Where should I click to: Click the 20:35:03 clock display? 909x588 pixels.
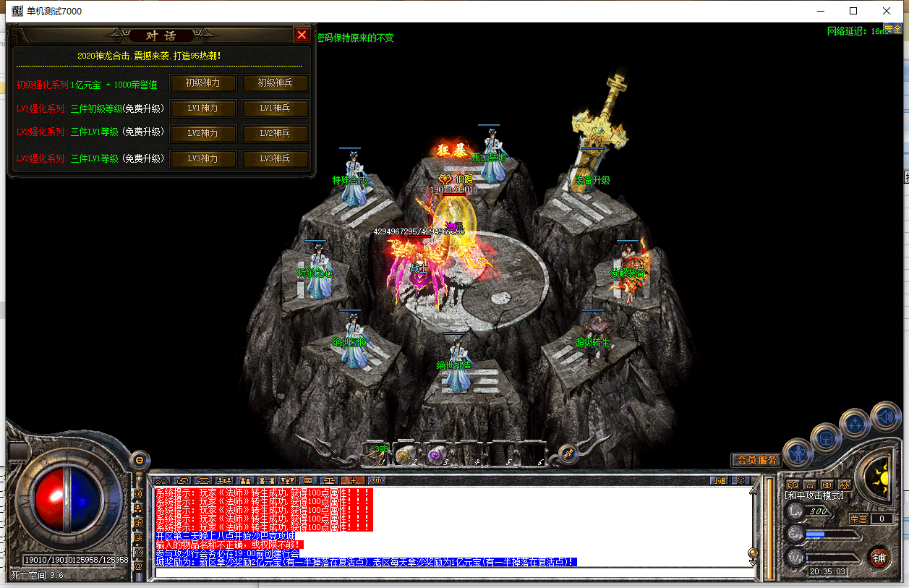(828, 571)
